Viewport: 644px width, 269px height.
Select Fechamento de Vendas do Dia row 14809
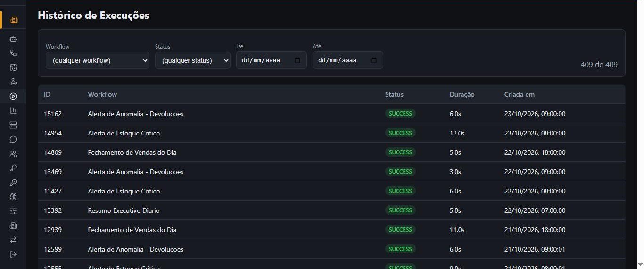coord(132,152)
